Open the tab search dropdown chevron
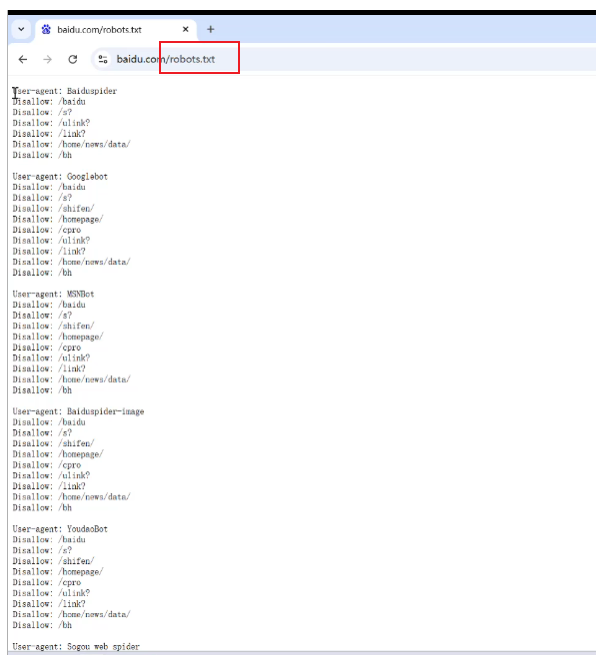601x655 pixels. [x=21, y=29]
